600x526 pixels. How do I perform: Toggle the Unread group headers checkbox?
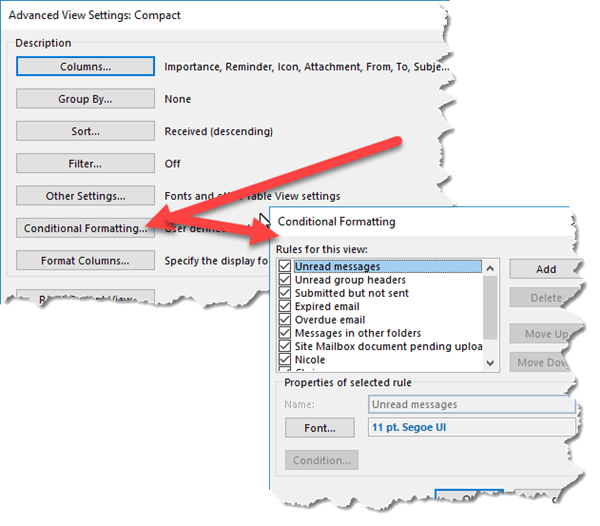[285, 279]
